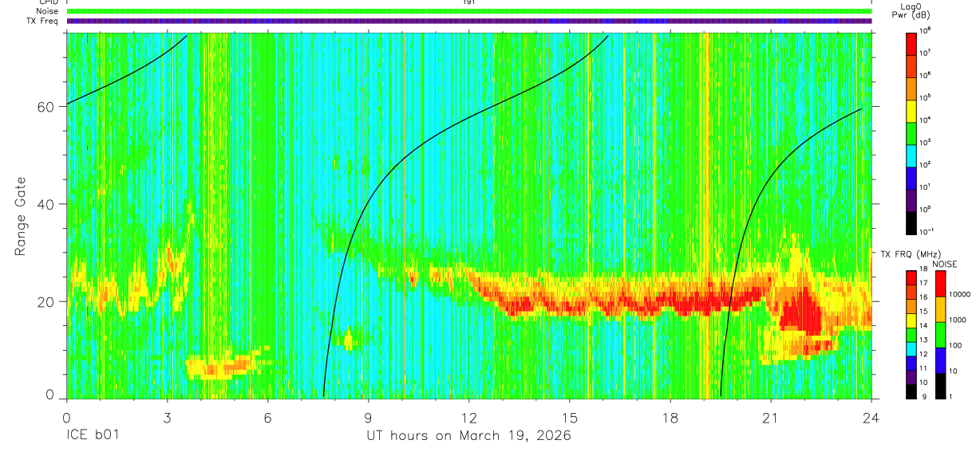
Task: Click the small yellow echo near 8.5 UT
Action: pyautogui.click(x=348, y=342)
